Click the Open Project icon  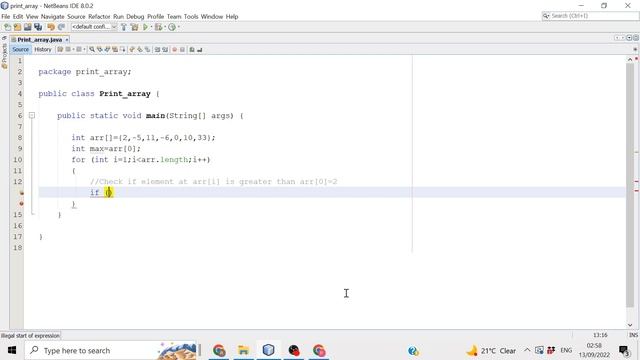click(x=28, y=27)
